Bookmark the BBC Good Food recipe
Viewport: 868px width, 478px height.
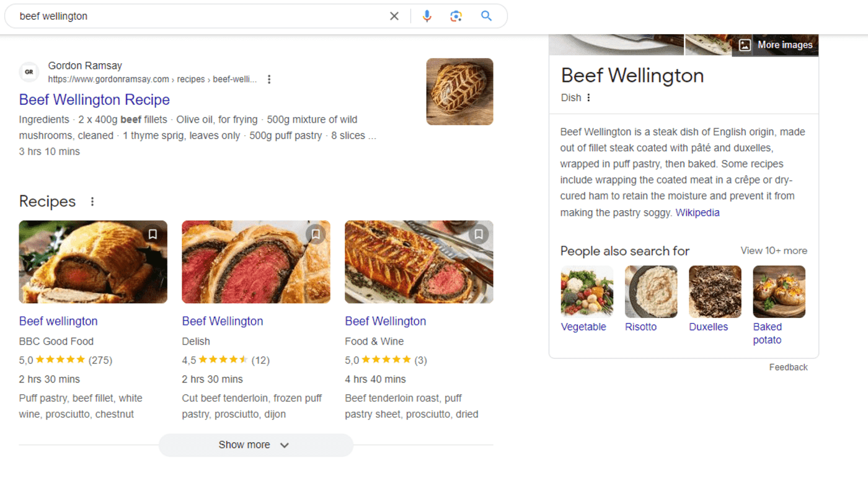[153, 234]
